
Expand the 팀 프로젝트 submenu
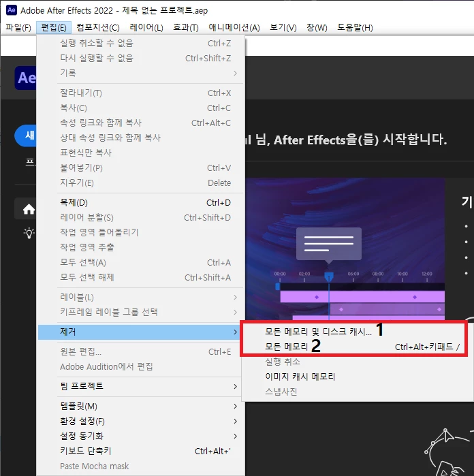(x=140, y=386)
